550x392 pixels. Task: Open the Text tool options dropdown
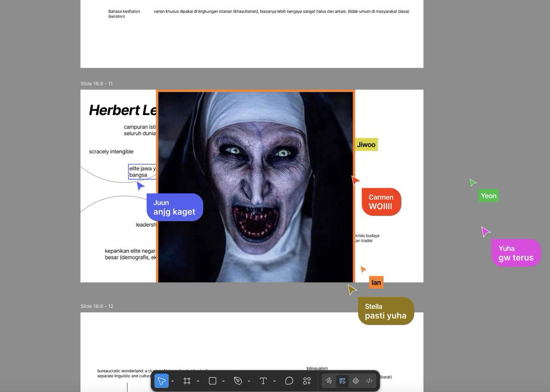point(275,381)
